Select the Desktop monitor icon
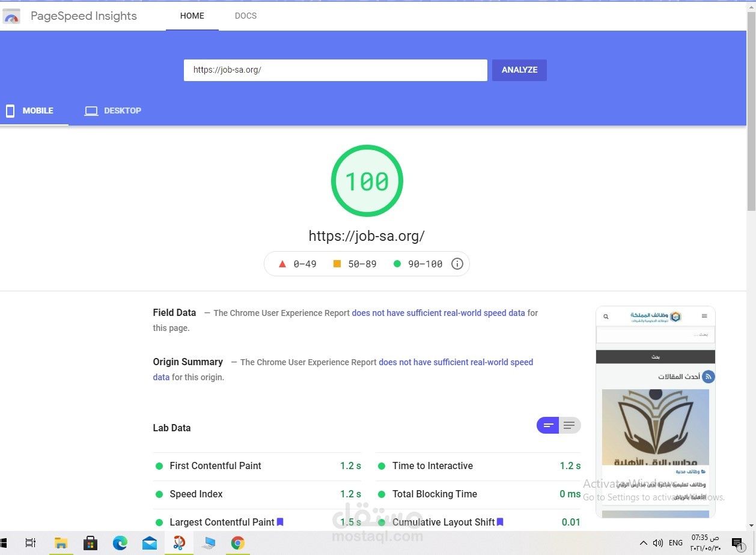 [91, 111]
